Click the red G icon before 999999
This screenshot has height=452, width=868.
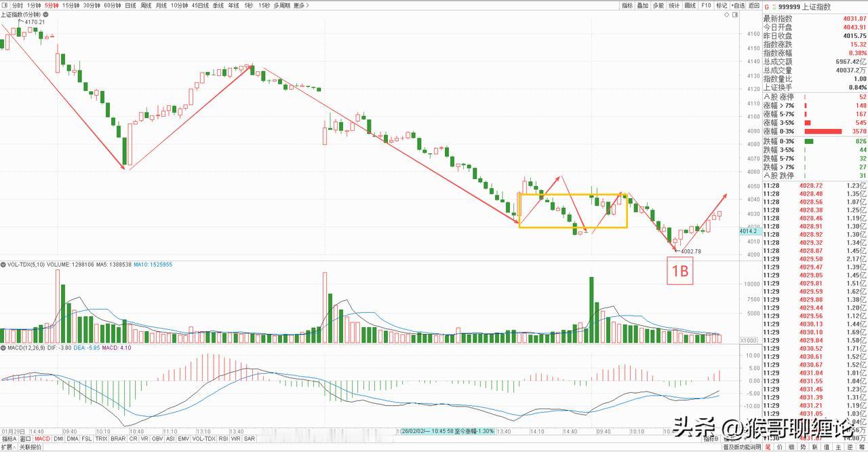tap(767, 7)
